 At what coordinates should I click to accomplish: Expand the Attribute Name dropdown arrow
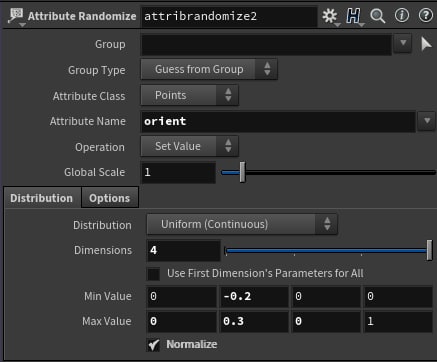[427, 121]
